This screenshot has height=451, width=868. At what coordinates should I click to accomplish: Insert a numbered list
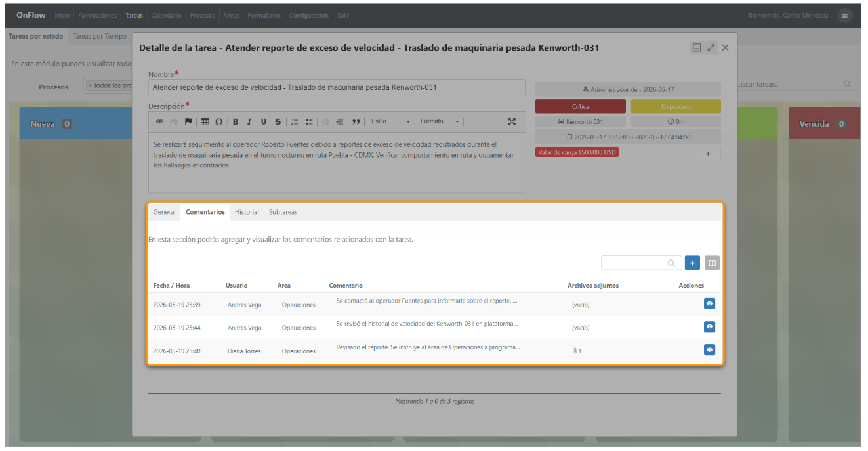pyautogui.click(x=295, y=121)
